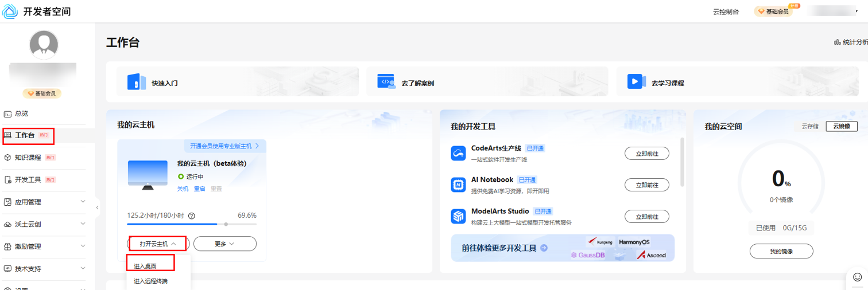Open the 总览 sidebar menu item
Image resolution: width=868 pixels, height=290 pixels.
44,113
